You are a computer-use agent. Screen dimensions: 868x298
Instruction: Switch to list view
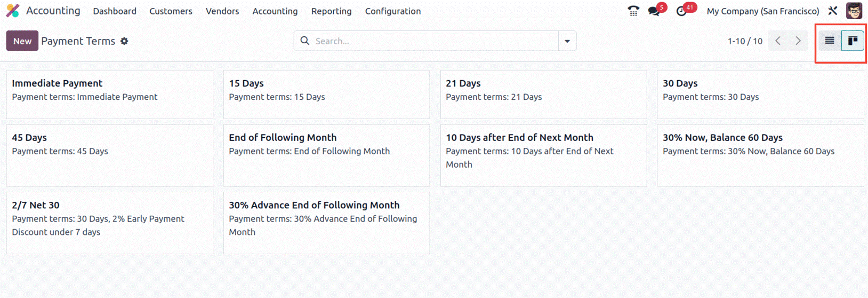click(830, 41)
